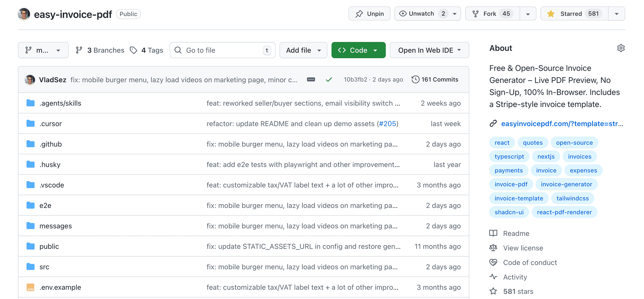Screen dimensions: 644x299
Task: Expand the Unwatch notifications dropdown arrow
Action: point(455,14)
